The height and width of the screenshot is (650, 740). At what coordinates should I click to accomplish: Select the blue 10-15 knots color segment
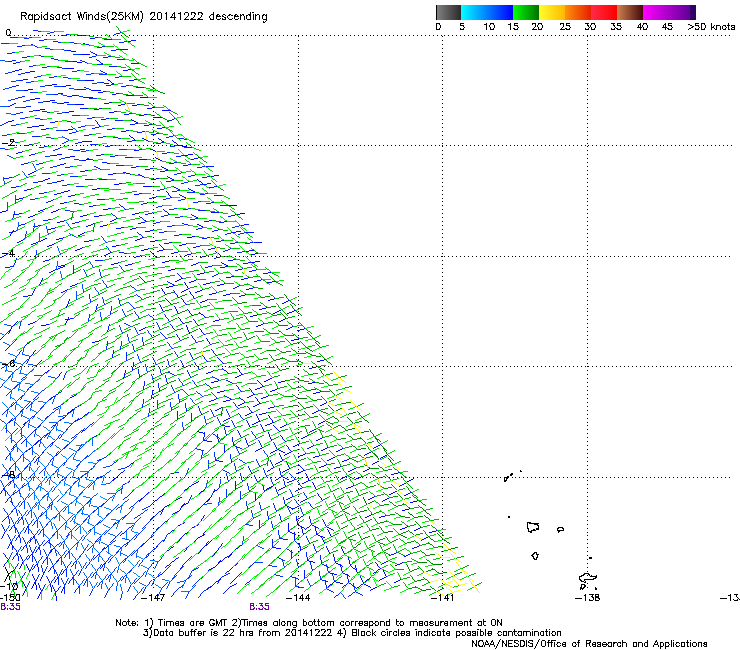(500, 12)
